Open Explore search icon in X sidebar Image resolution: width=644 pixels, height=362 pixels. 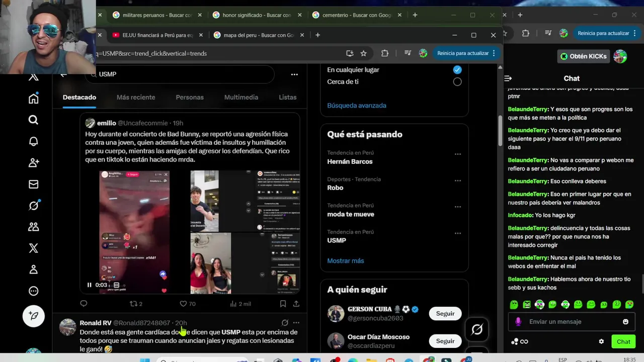coord(33,120)
